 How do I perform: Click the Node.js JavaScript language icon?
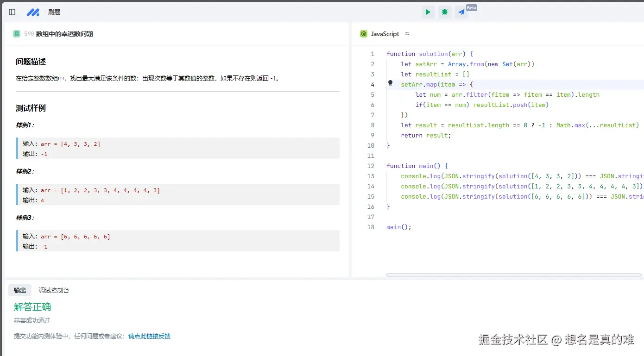tap(364, 34)
